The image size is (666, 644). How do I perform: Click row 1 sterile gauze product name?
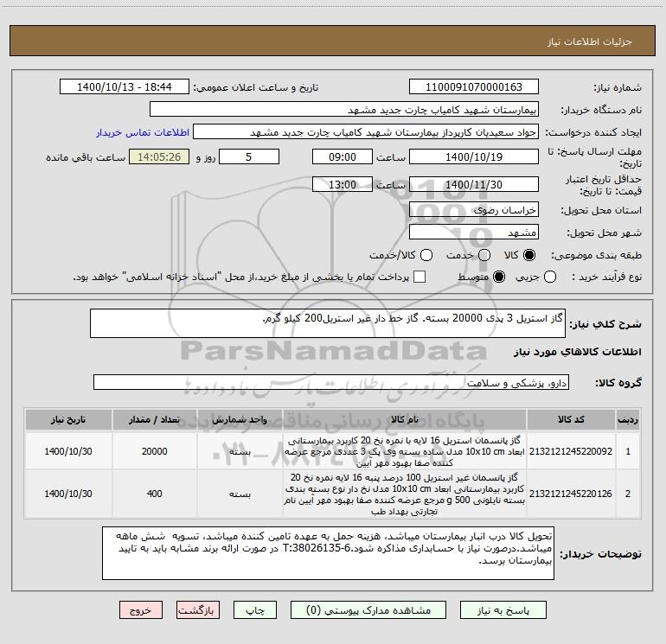[405, 451]
